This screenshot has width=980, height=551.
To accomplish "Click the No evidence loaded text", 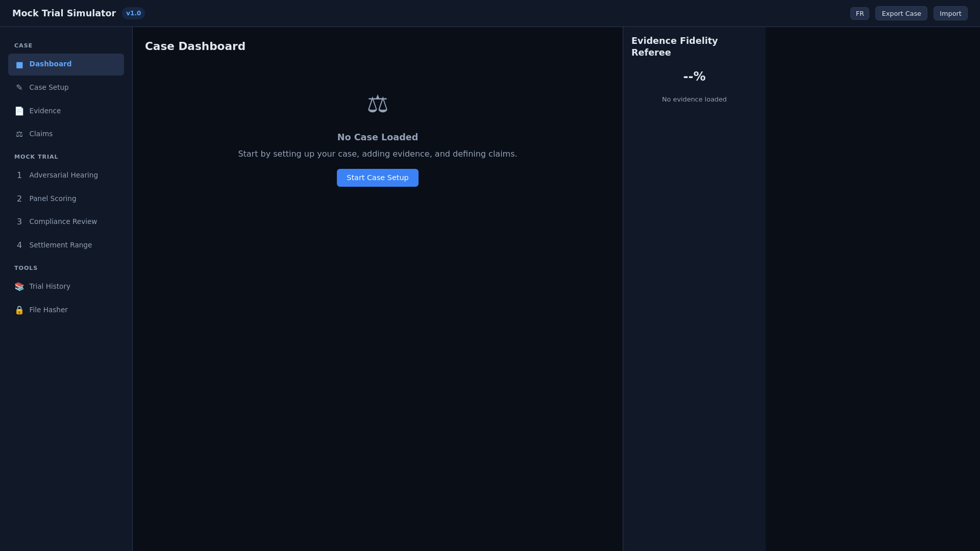I will [x=694, y=99].
